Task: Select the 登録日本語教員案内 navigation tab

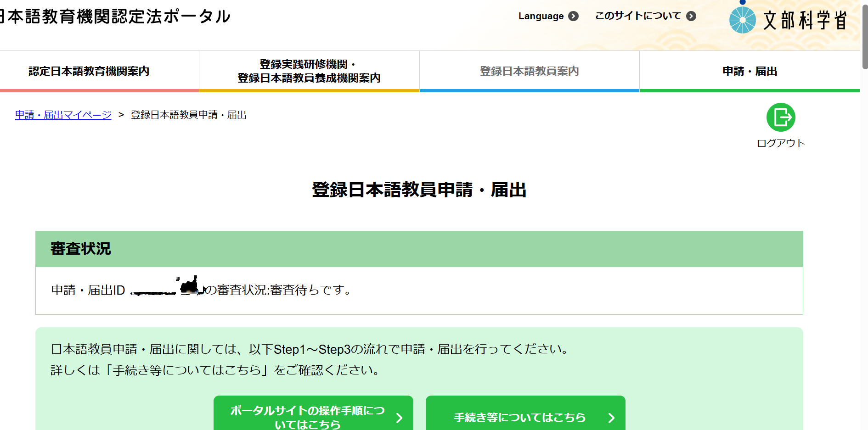Action: [529, 71]
